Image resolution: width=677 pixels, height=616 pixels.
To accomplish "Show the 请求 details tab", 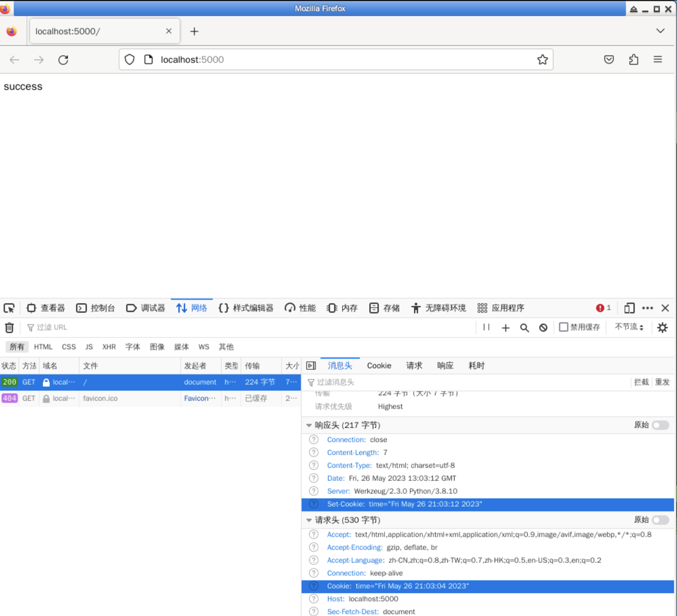I will pyautogui.click(x=414, y=366).
